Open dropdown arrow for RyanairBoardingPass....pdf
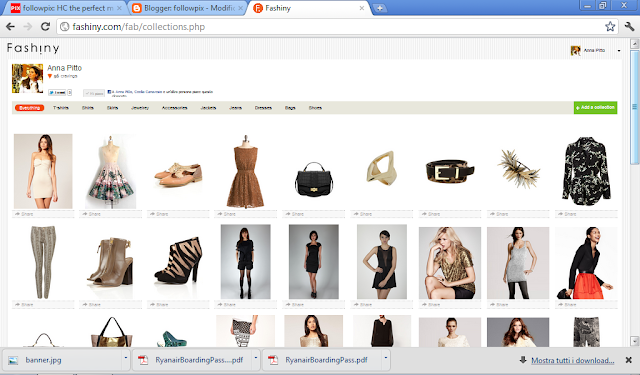This screenshot has height=375, width=640. tap(256, 358)
